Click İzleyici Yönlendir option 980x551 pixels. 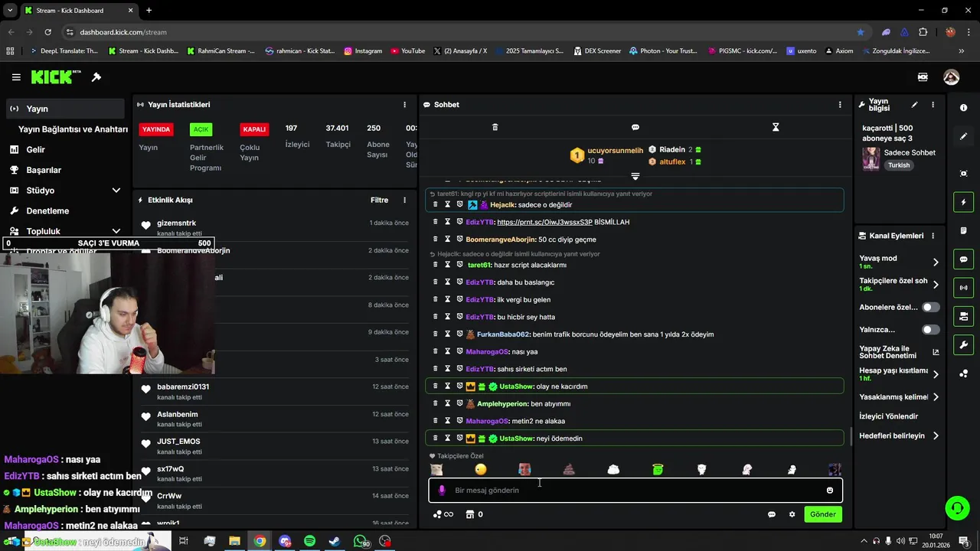click(x=889, y=416)
